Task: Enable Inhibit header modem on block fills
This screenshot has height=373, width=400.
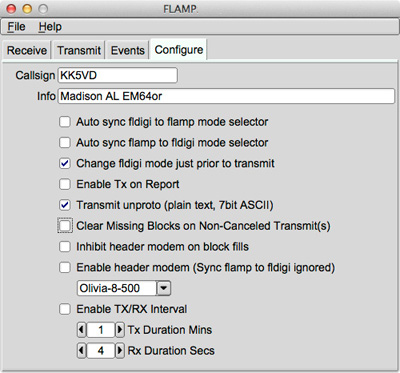Action: pyautogui.click(x=65, y=247)
